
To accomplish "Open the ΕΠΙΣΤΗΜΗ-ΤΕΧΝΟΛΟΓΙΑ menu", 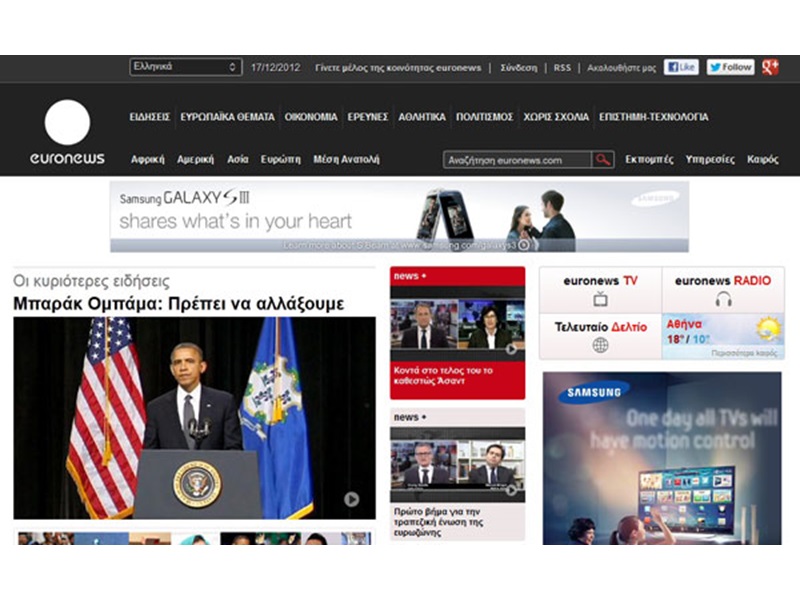I will pyautogui.click(x=654, y=117).
